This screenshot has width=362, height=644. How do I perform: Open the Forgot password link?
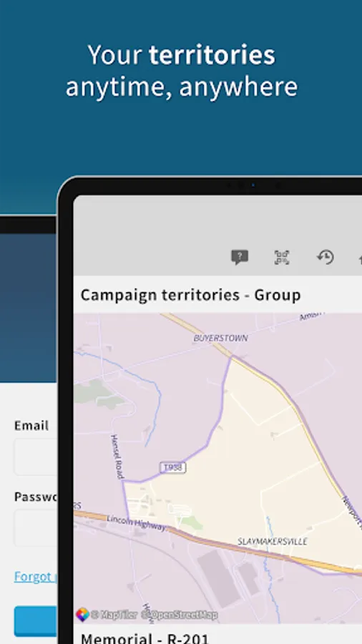[x=35, y=577]
